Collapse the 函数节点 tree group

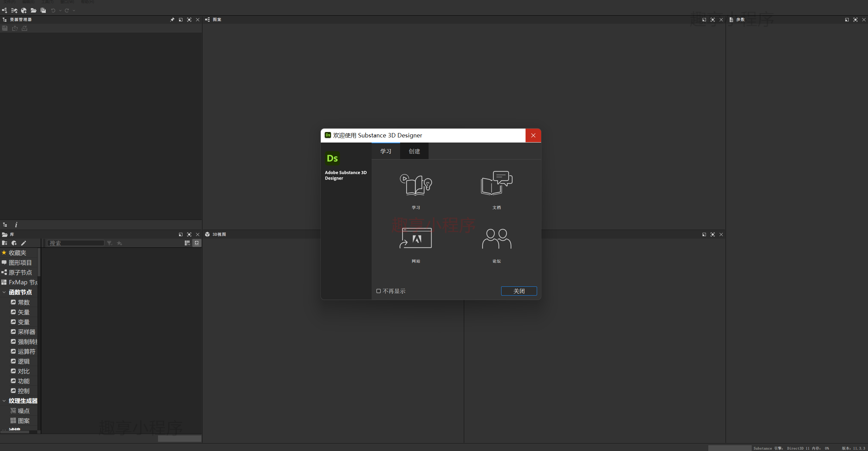(x=4, y=292)
